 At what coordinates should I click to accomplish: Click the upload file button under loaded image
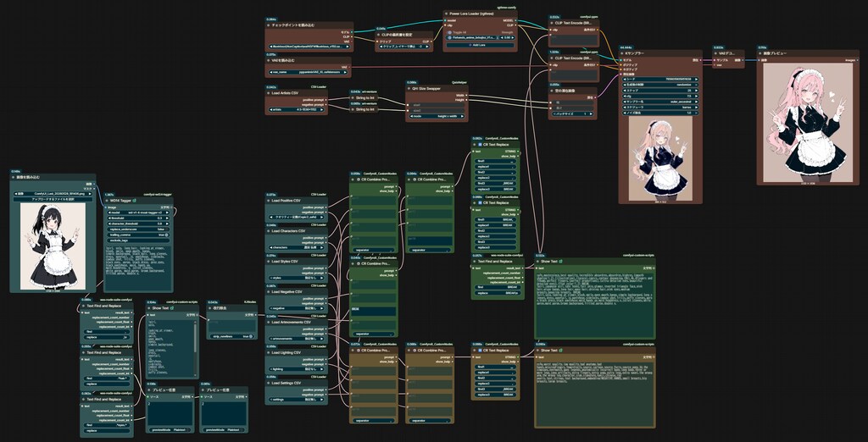point(53,199)
